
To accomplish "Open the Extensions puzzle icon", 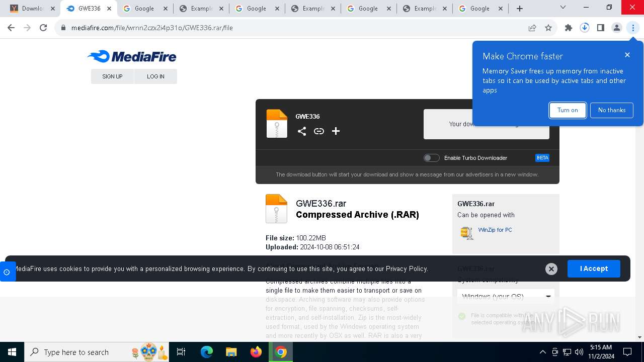I will [x=569, y=28].
